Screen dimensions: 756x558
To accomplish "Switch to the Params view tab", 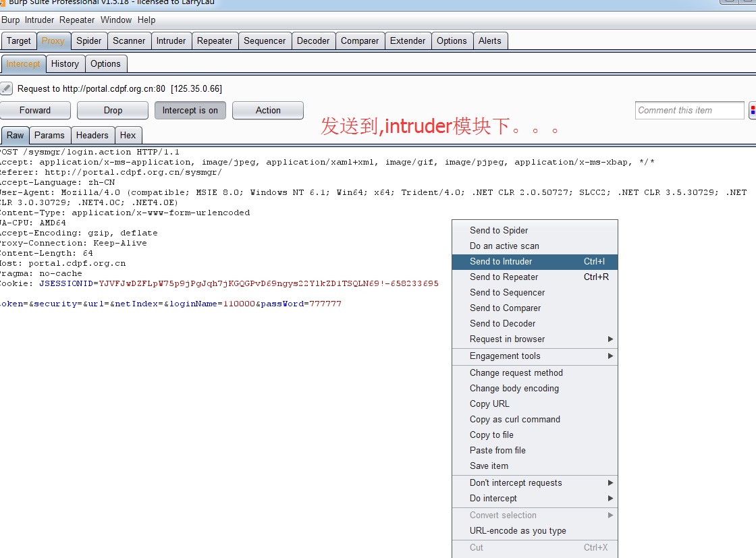I will pos(49,136).
